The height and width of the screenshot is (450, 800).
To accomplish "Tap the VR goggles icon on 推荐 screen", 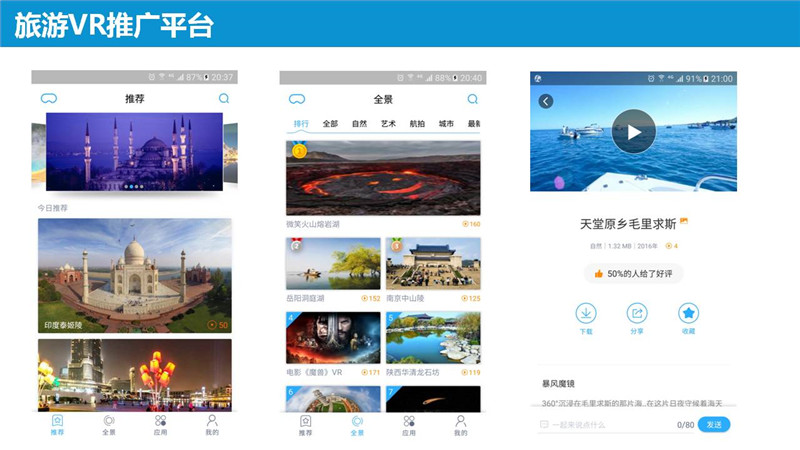I will point(48,99).
